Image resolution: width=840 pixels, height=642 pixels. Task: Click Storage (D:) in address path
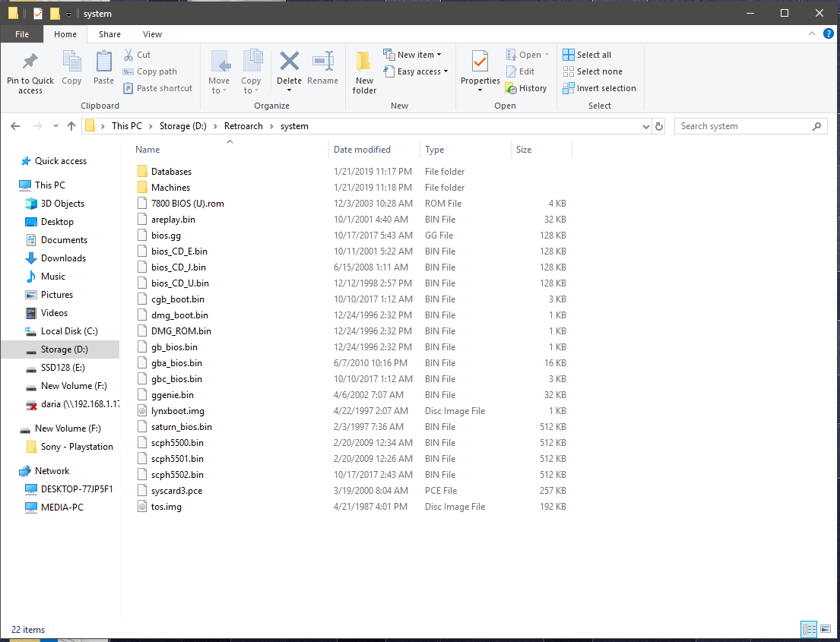coord(182,126)
